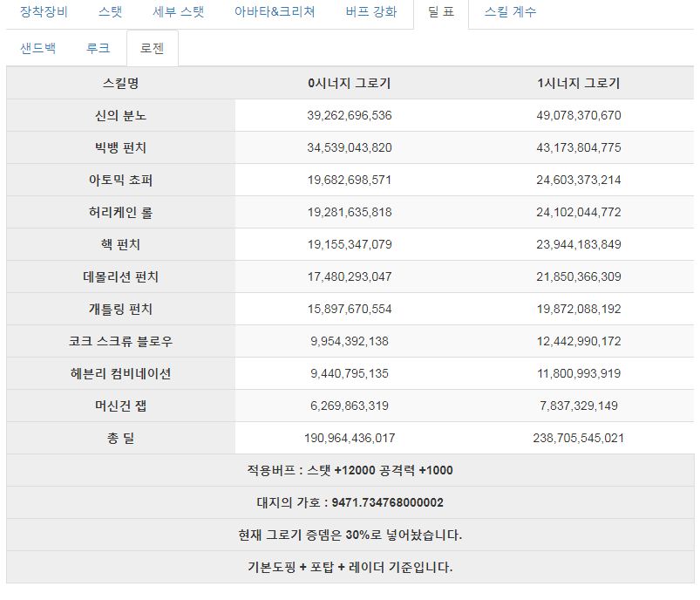The image size is (700, 600).
Task: Open the 스킬 계수 tab
Action: tap(510, 11)
